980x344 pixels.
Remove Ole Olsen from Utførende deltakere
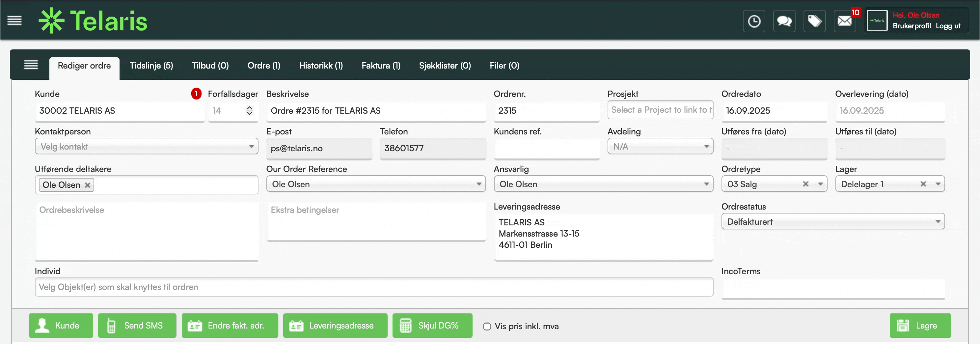tap(88, 185)
